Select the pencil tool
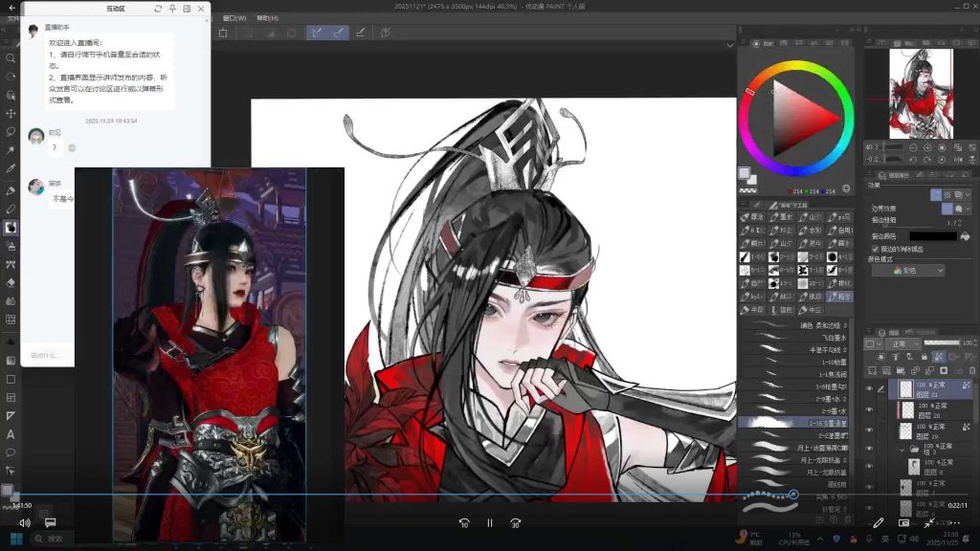This screenshot has height=551, width=980. click(11, 209)
